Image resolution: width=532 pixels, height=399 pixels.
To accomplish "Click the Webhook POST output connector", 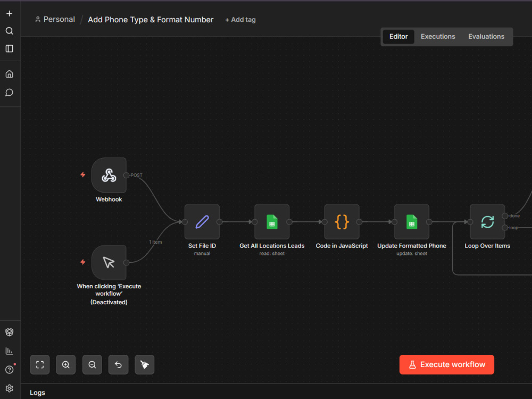I will point(126,175).
